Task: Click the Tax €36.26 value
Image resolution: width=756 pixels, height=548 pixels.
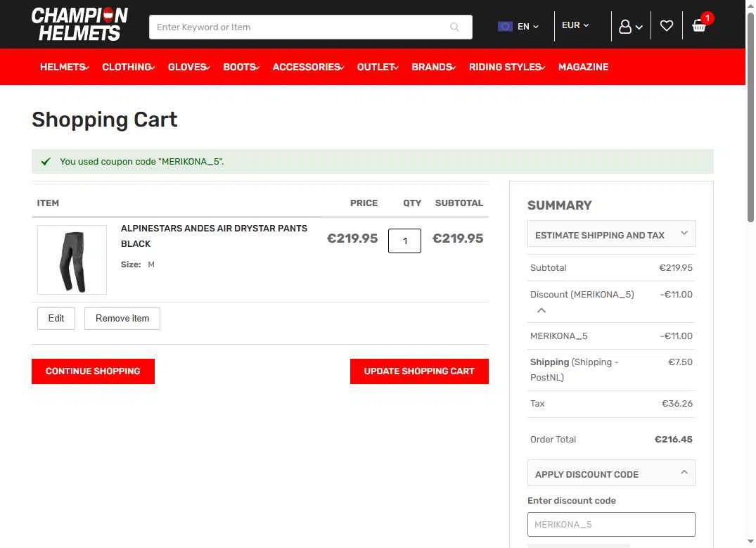Action: [677, 404]
